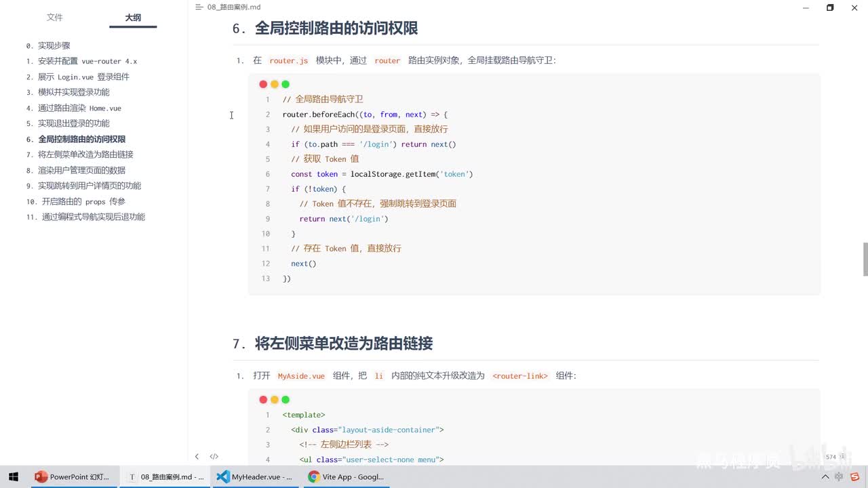Click code line return next('/login')
Viewport: 868px width, 488px height.
pos(344,219)
